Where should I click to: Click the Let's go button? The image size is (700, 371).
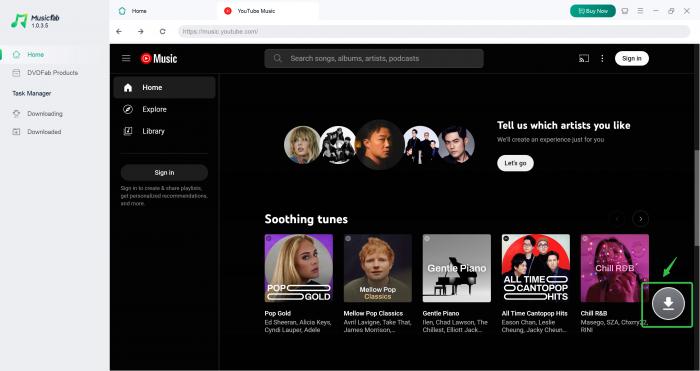515,163
